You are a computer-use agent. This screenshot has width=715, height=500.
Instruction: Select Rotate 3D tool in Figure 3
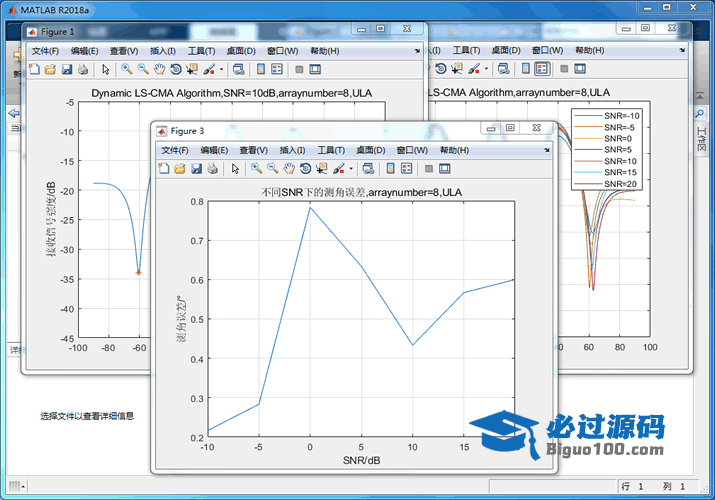click(x=305, y=169)
